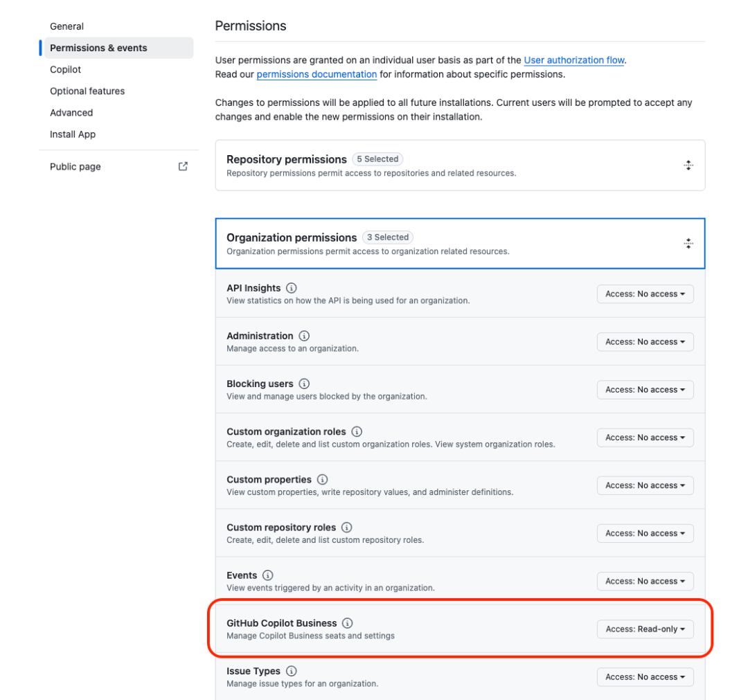The height and width of the screenshot is (700, 748).
Task: Open the permissions documentation link
Action: coord(316,74)
